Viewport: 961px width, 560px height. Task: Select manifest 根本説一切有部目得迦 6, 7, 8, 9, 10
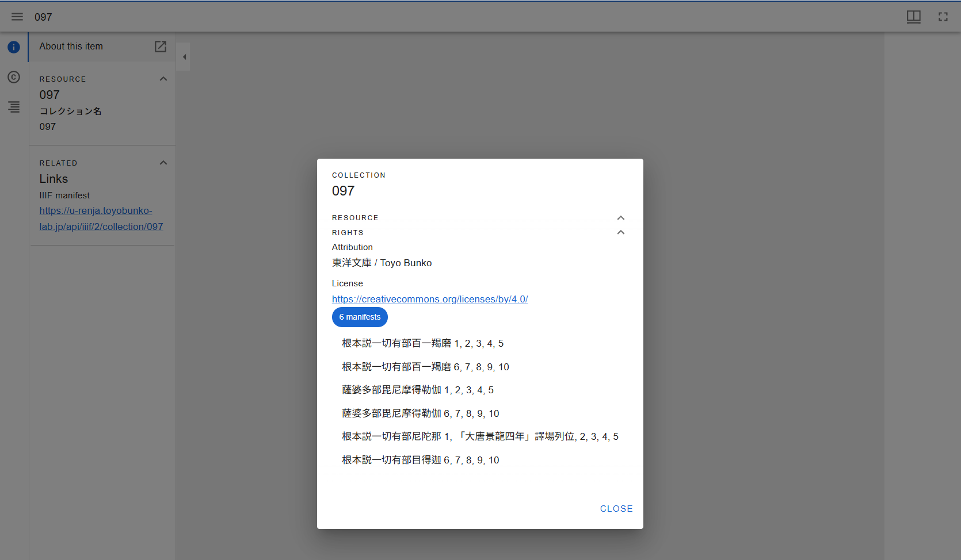[x=420, y=460]
